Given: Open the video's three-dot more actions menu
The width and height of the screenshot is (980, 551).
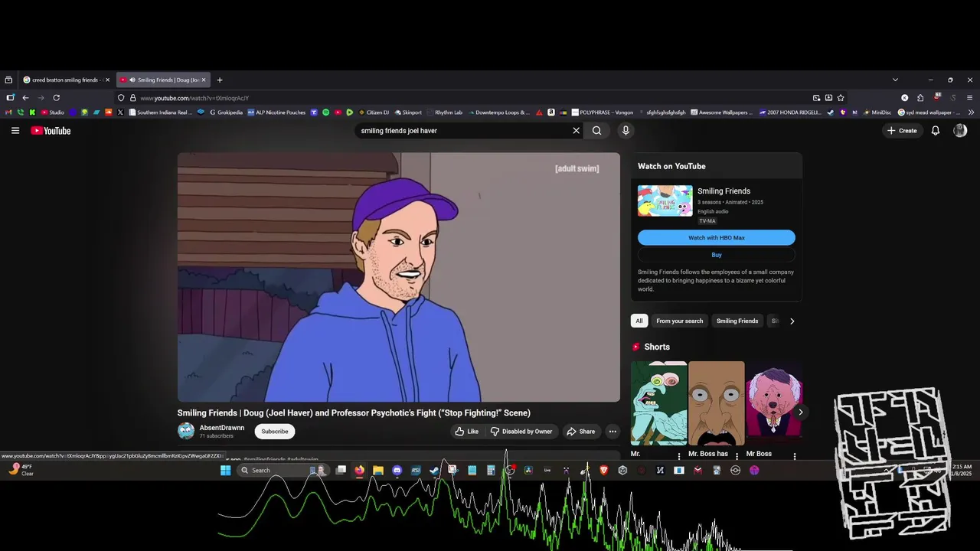Looking at the screenshot, I should (x=612, y=432).
